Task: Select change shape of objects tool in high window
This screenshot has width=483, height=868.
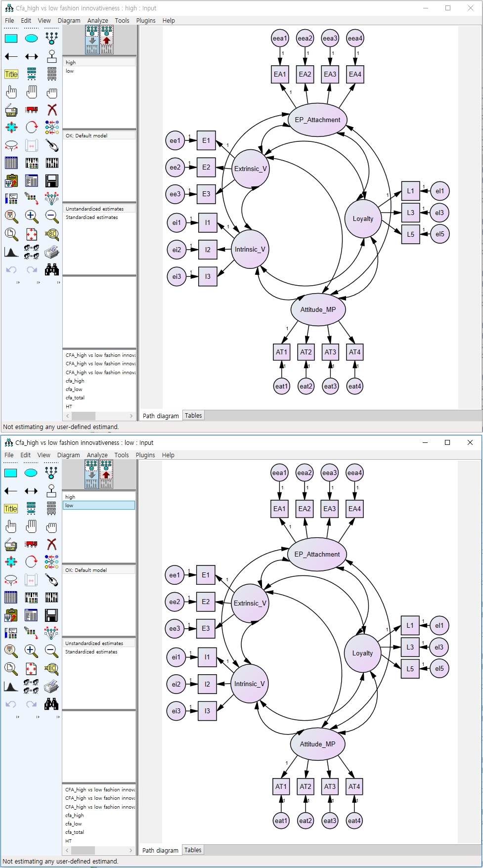Action: tap(11, 128)
